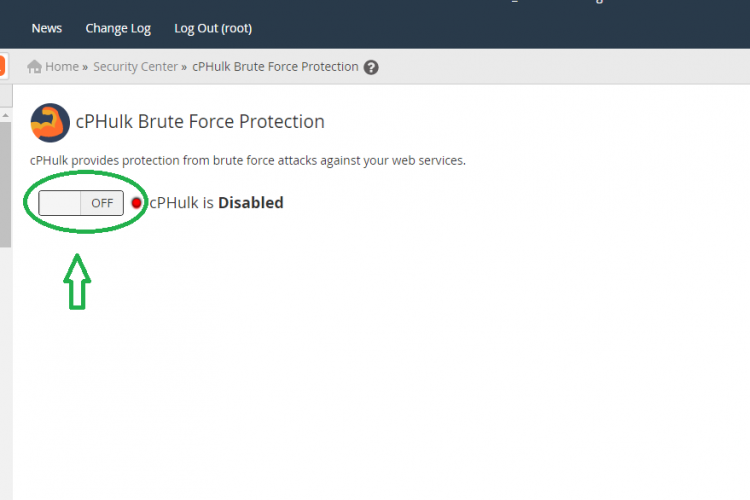Open the Change Log page

[118, 29]
